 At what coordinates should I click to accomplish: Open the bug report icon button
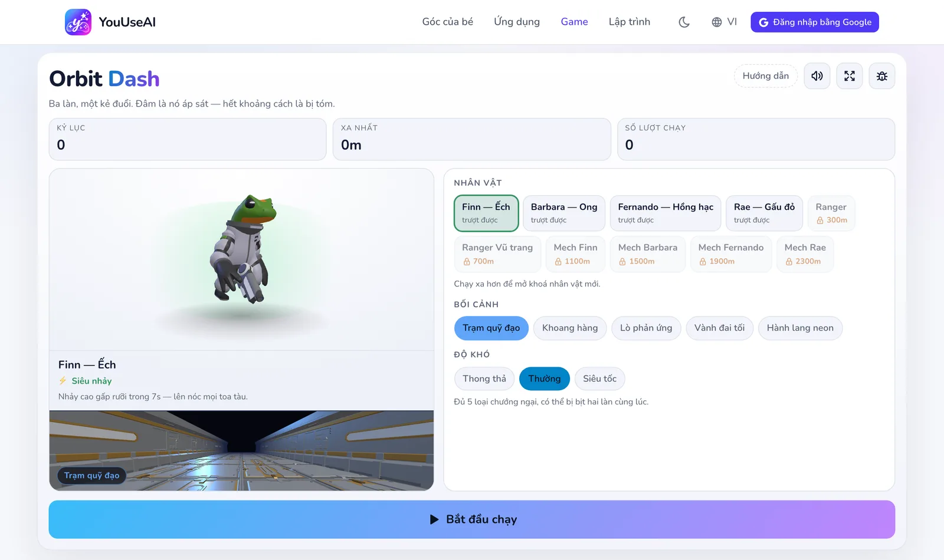click(x=882, y=76)
